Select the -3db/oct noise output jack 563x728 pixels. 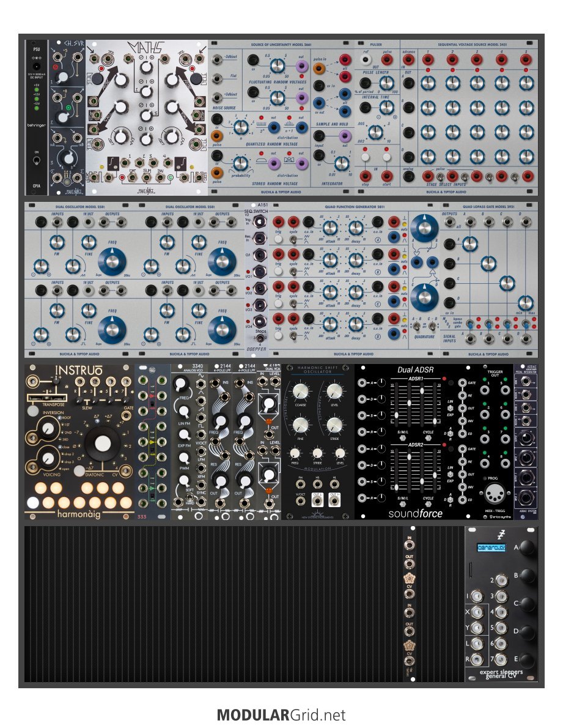[x=217, y=59]
